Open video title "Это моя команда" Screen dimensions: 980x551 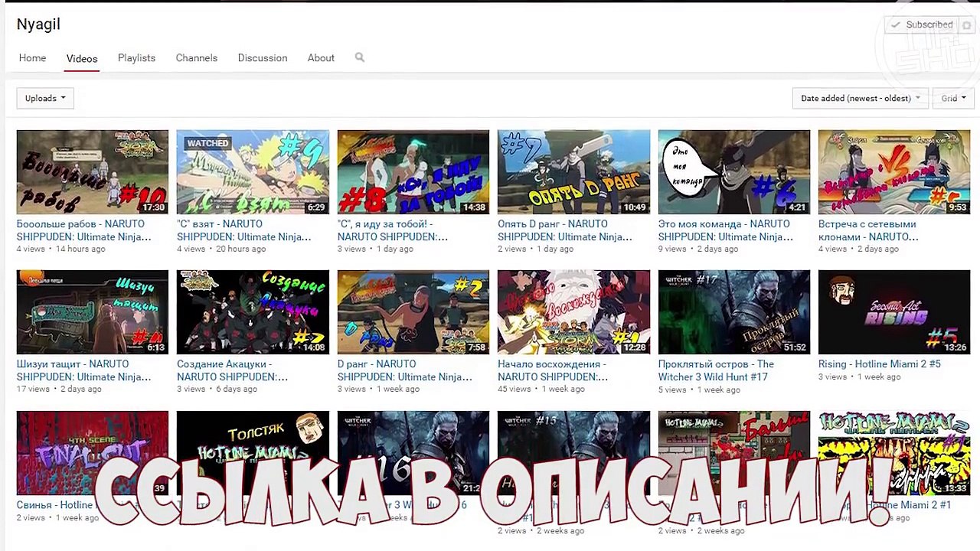click(x=726, y=230)
